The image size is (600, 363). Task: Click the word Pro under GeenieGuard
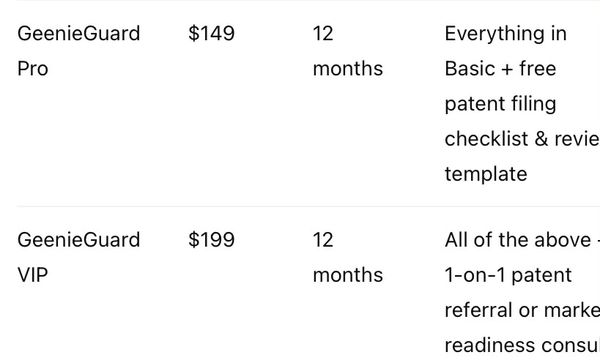[x=33, y=69]
